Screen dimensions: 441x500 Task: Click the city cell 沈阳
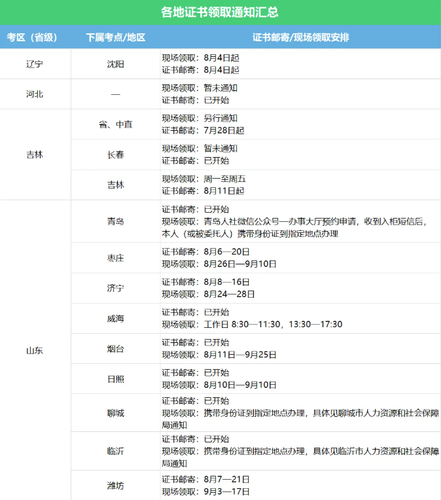coord(115,64)
